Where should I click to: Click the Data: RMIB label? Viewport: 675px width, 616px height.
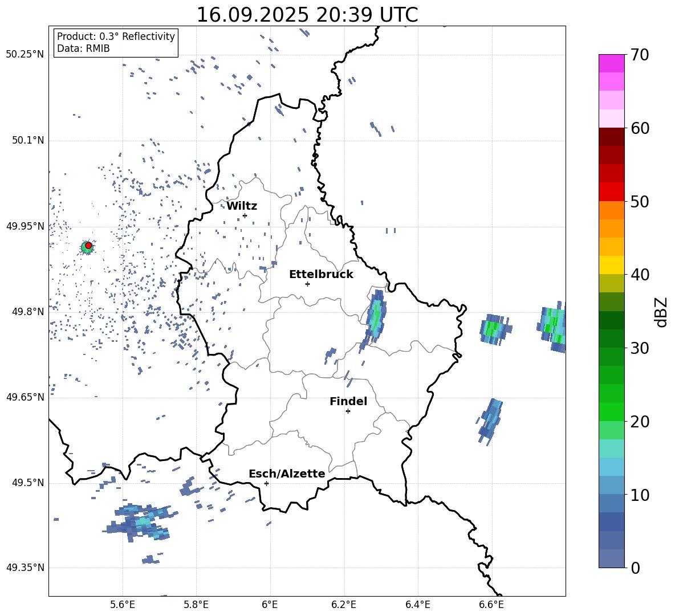[x=83, y=48]
